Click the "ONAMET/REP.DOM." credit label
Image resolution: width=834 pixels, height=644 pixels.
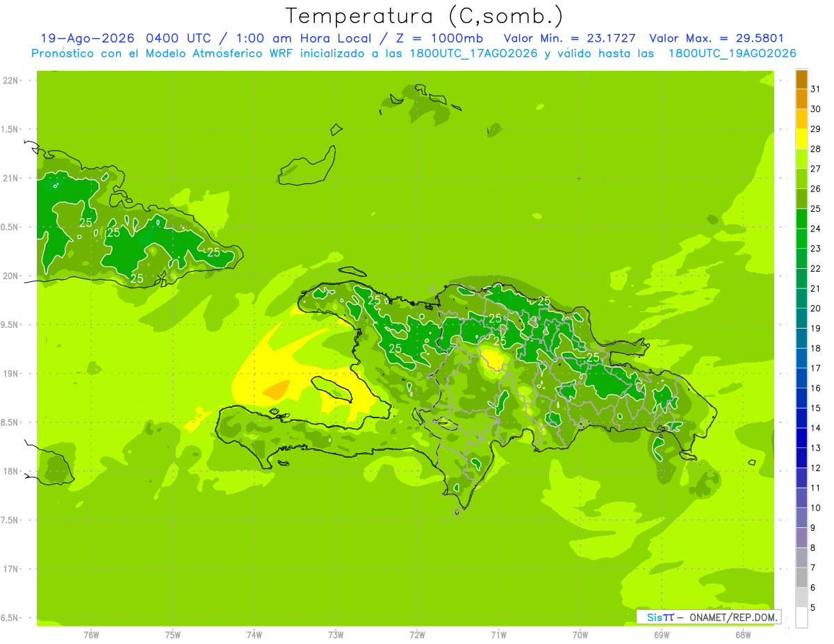click(735, 617)
